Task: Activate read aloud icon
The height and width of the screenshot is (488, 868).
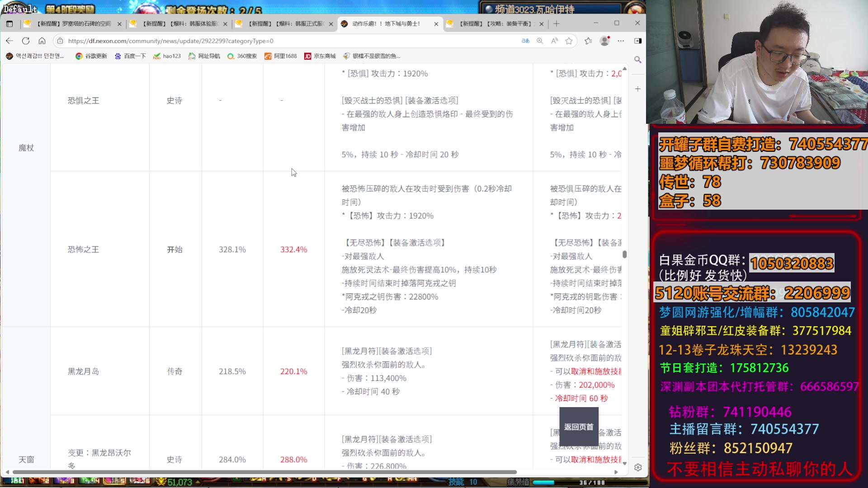Action: pos(554,41)
